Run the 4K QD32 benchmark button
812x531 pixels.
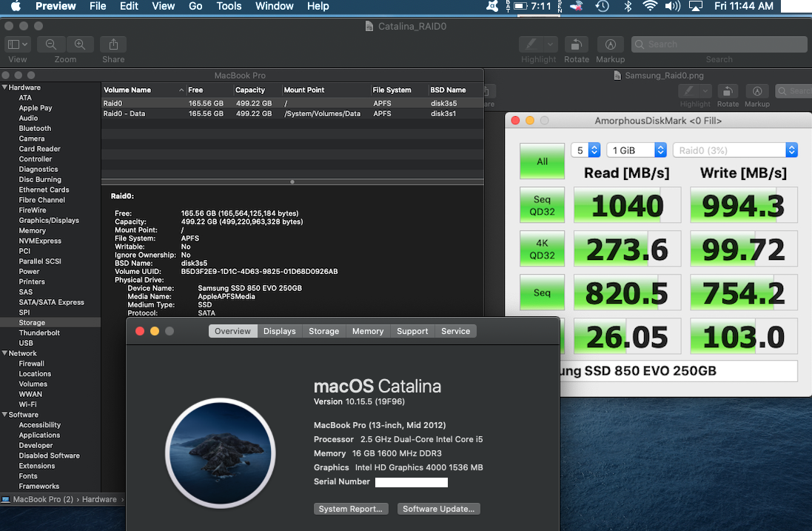pyautogui.click(x=542, y=249)
